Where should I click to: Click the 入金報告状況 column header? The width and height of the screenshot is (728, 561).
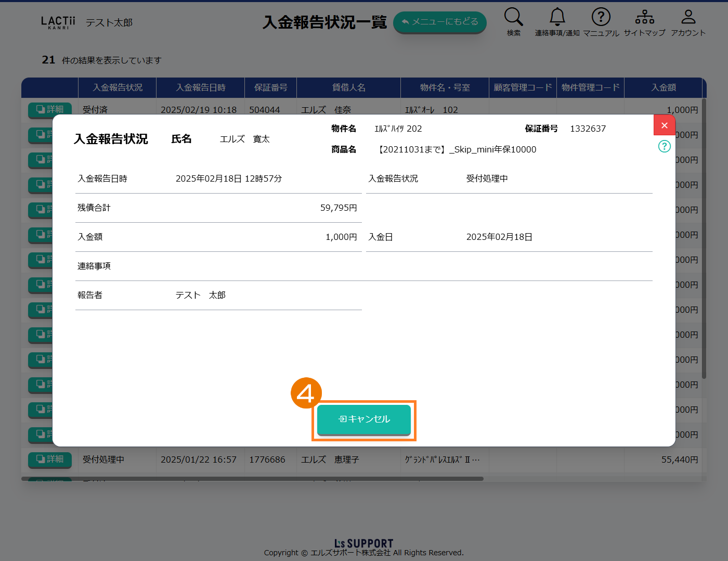point(117,87)
